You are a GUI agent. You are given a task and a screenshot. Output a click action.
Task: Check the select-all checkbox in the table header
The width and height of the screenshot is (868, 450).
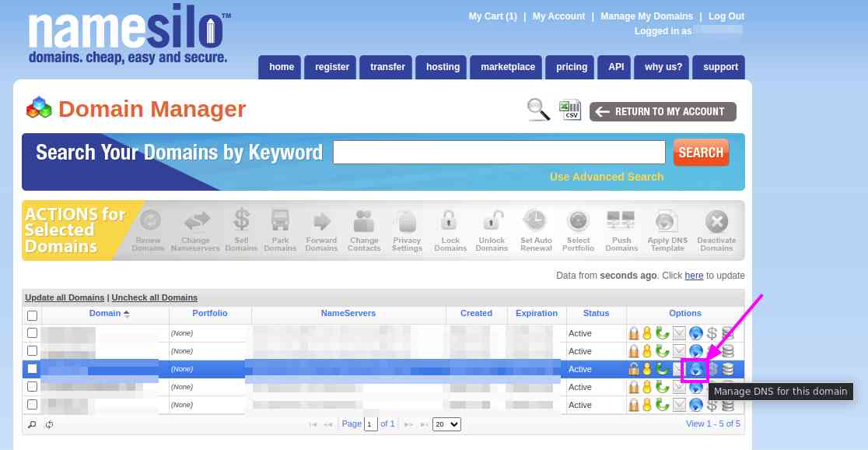32,315
